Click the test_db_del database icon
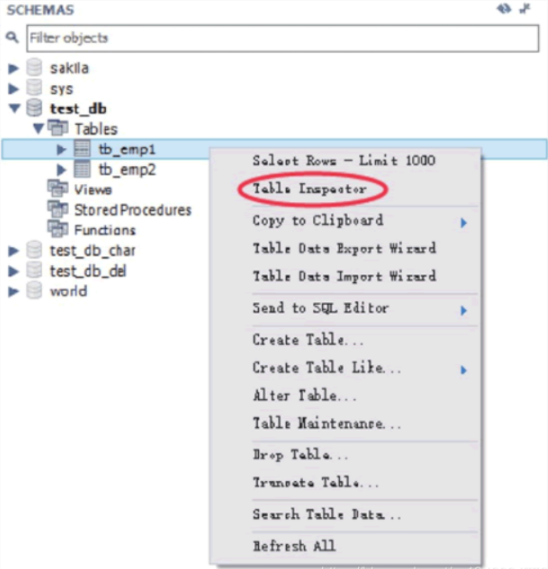 34,270
